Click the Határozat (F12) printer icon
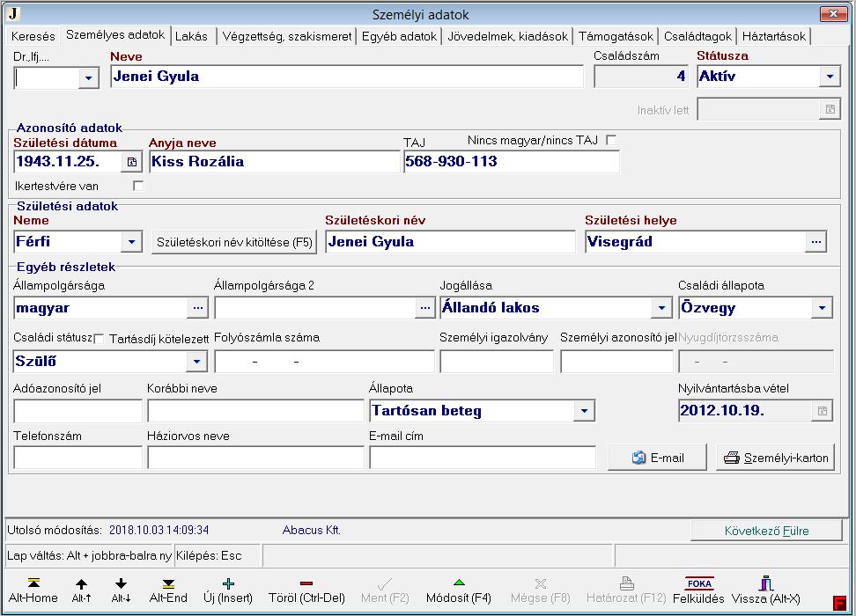 pyautogui.click(x=627, y=583)
